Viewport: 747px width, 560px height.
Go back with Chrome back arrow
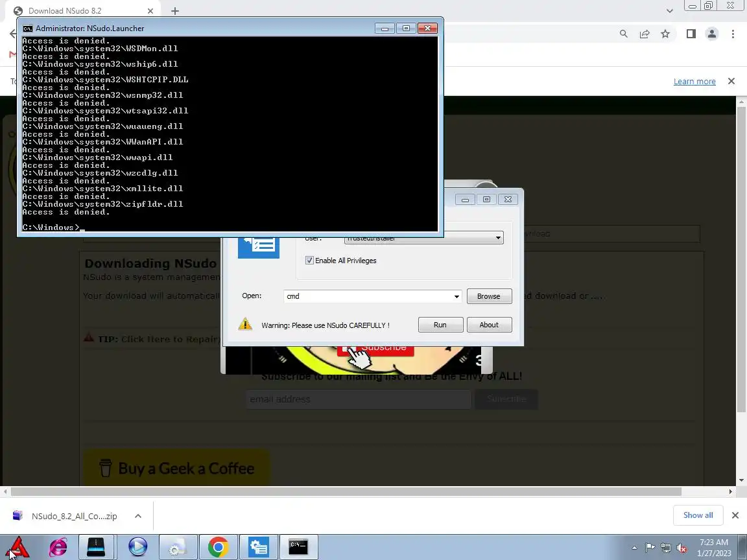pos(13,34)
